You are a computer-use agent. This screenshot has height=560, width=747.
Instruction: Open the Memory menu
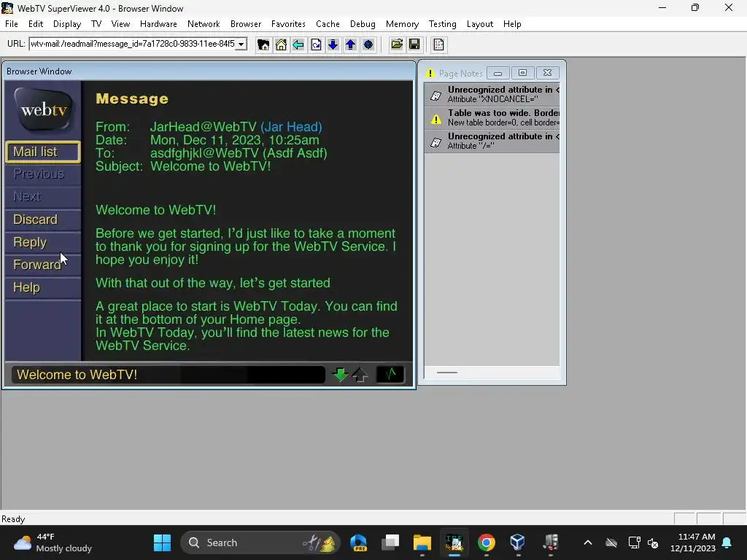coord(402,24)
